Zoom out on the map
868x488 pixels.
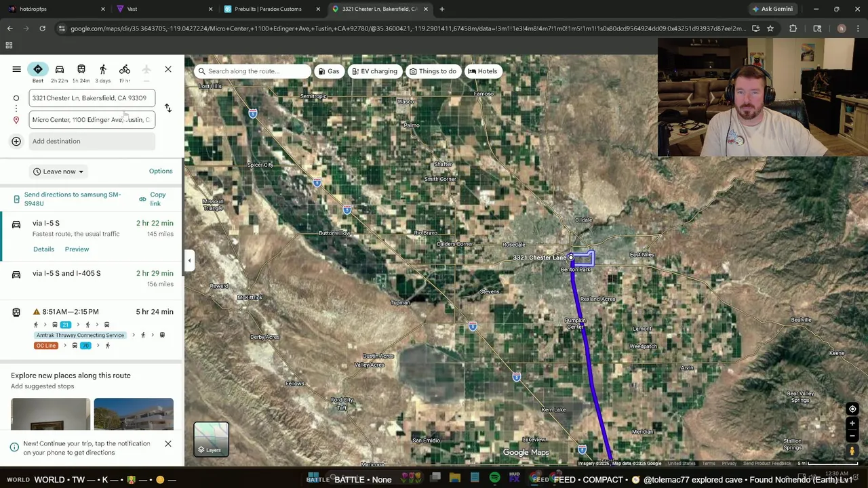[852, 436]
